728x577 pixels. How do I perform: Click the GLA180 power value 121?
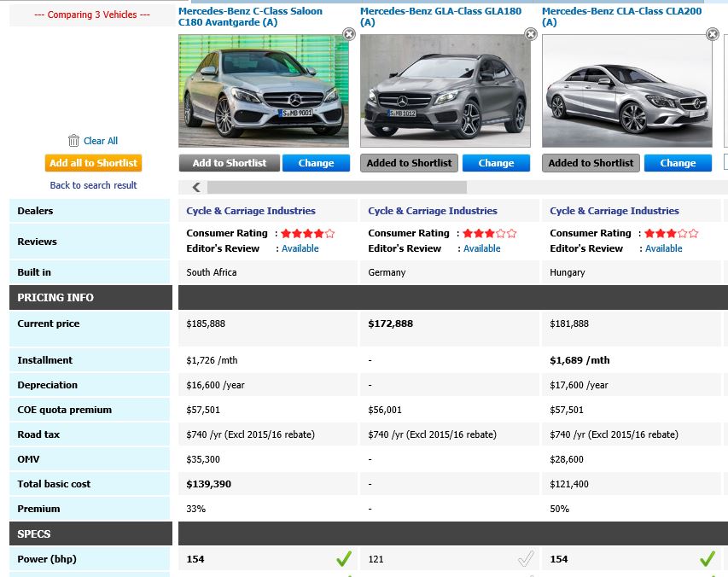tap(376, 559)
